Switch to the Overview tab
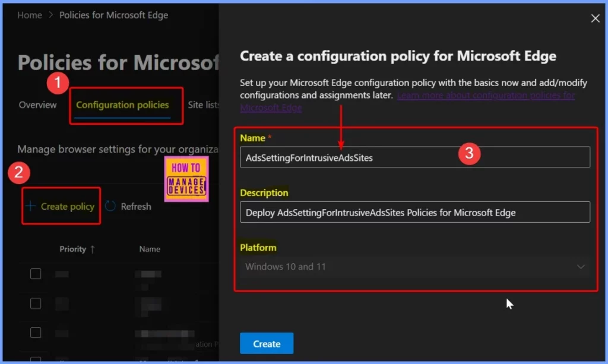 (x=37, y=105)
